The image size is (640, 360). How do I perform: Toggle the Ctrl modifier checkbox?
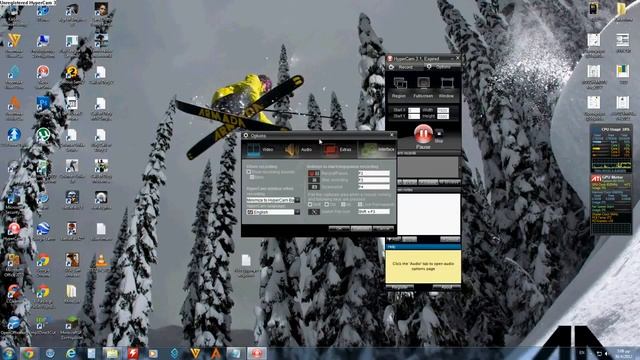coord(327,204)
